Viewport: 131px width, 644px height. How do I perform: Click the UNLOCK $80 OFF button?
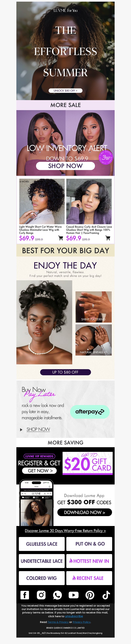click(x=65, y=91)
